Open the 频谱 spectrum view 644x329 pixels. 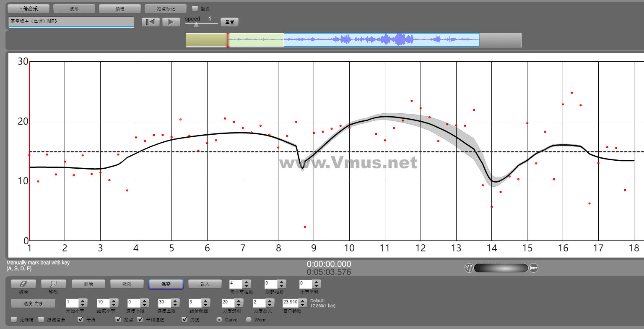pos(120,8)
